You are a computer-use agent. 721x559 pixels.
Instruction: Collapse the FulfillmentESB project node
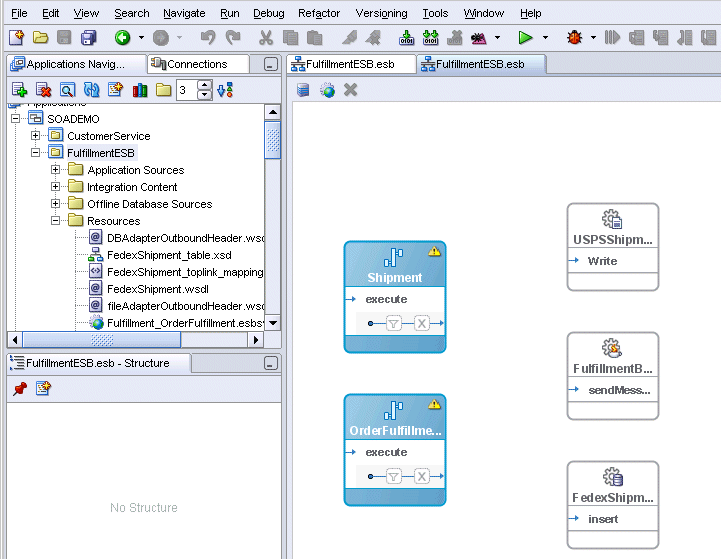[35, 153]
